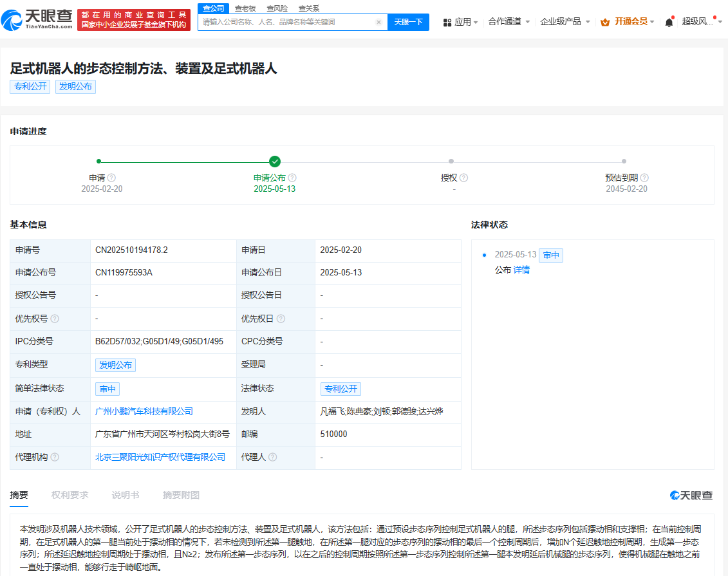Expand the 企业级产品 dropdown
728x576 pixels.
565,22
